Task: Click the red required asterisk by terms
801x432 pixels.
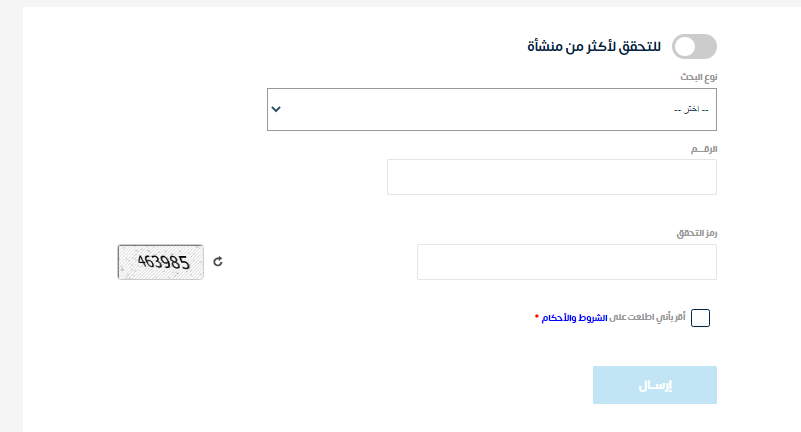Action: (x=537, y=318)
